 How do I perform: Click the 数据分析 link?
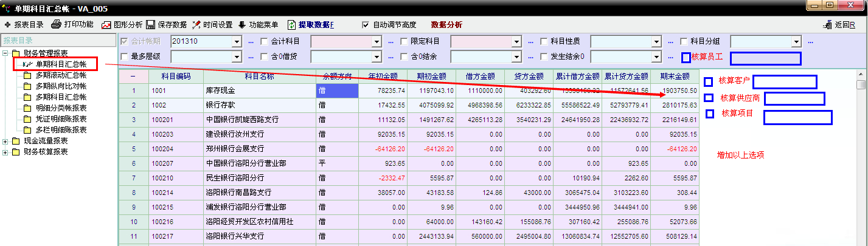coord(446,25)
